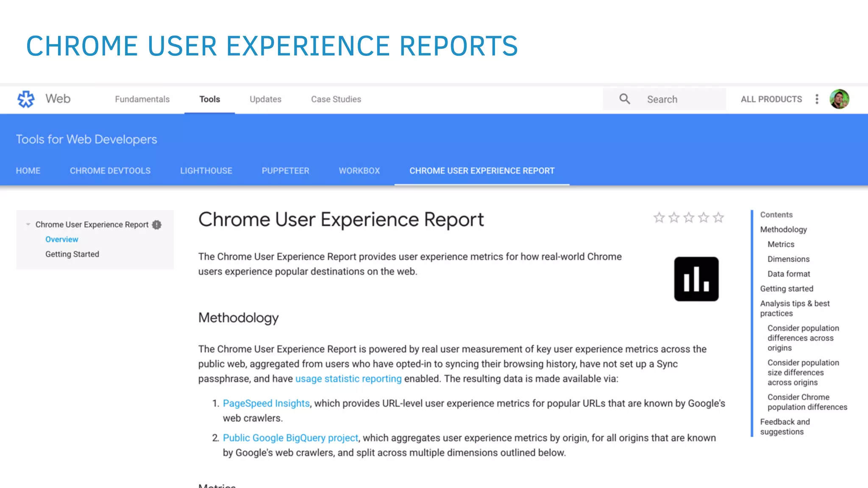Open the PUPPETEER tab
Image resolution: width=868 pixels, height=488 pixels.
285,171
